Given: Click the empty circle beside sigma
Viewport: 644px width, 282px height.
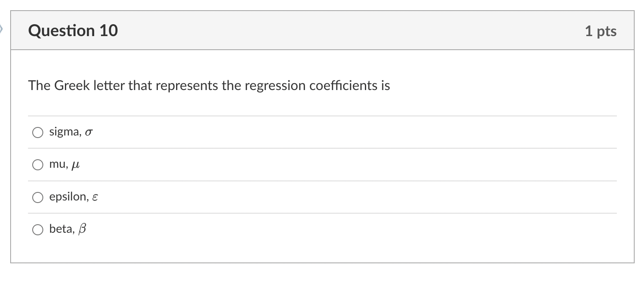Looking at the screenshot, I should pyautogui.click(x=38, y=132).
